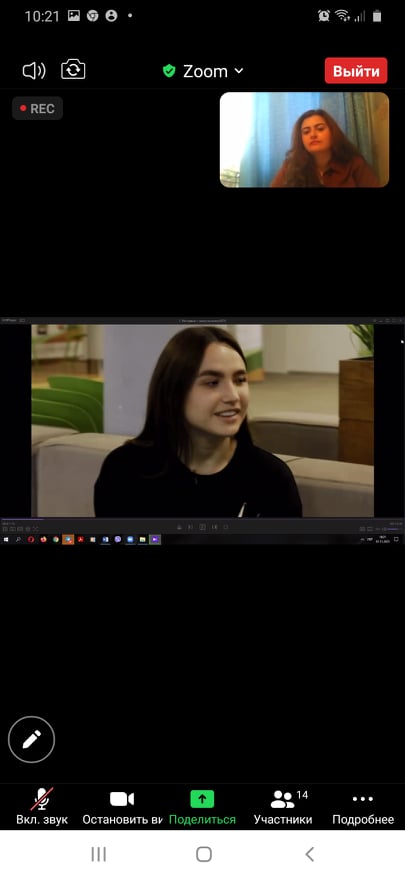Tap the Android home button
Image resolution: width=405 pixels, height=878 pixels.
coord(204,854)
